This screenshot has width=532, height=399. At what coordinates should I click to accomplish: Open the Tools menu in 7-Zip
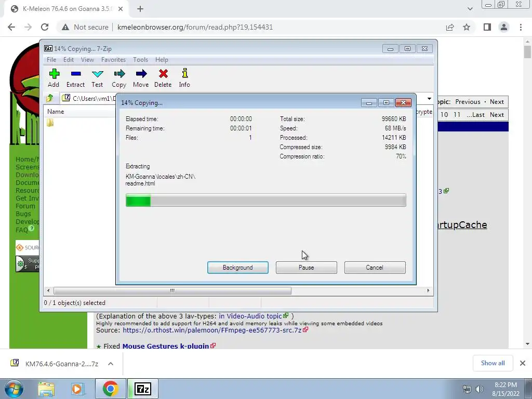[140, 60]
